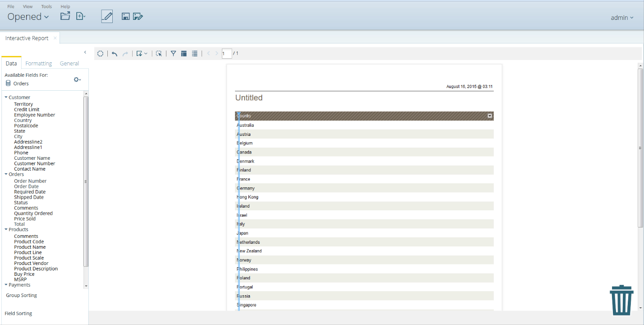Open the Opened perspective dropdown

pyautogui.click(x=28, y=17)
